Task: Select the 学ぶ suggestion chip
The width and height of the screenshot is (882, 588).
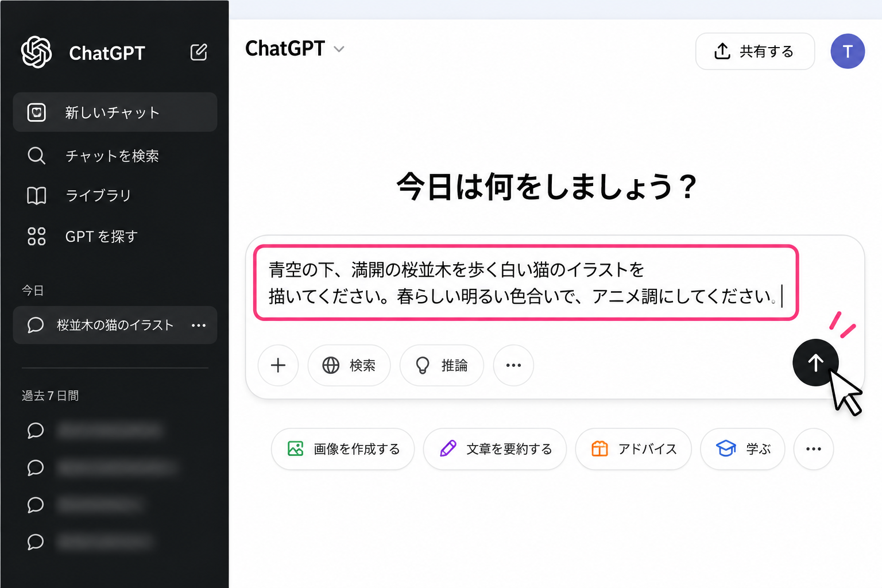Action: pos(742,449)
